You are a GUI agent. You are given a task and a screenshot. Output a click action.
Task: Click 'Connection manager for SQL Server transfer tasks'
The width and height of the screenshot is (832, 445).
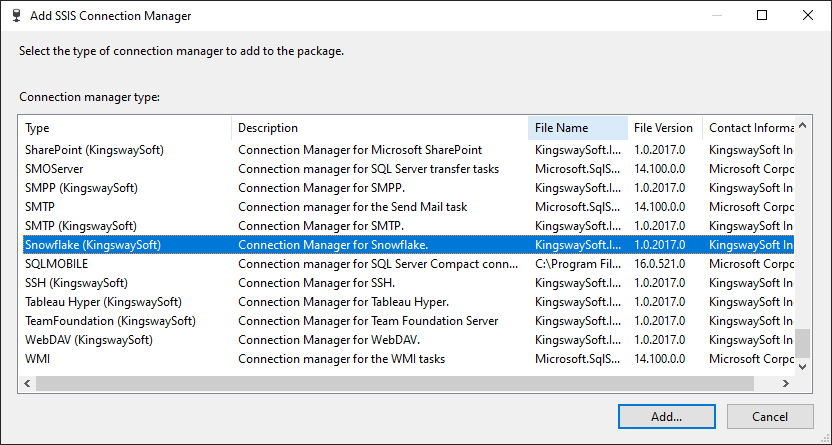(x=368, y=169)
